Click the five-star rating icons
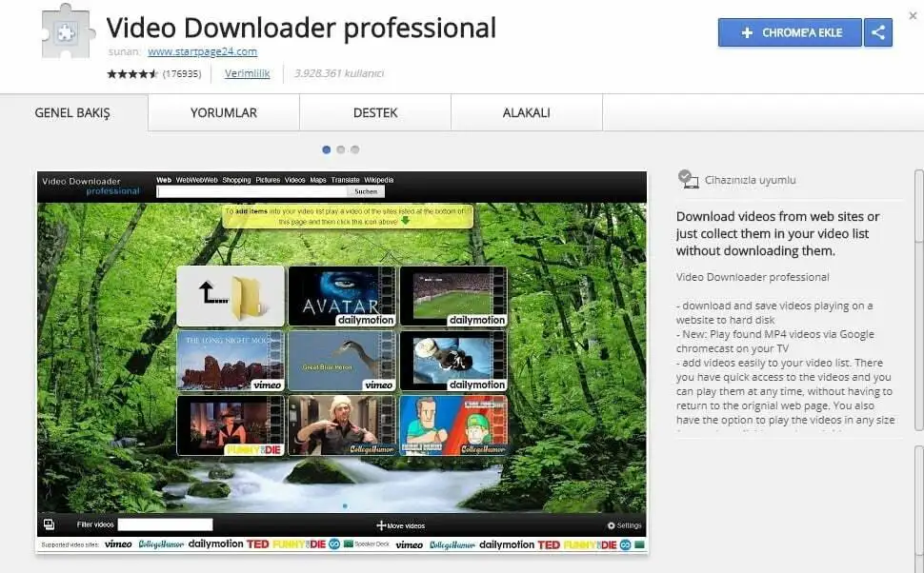Image resolution: width=924 pixels, height=573 pixels. click(x=132, y=73)
